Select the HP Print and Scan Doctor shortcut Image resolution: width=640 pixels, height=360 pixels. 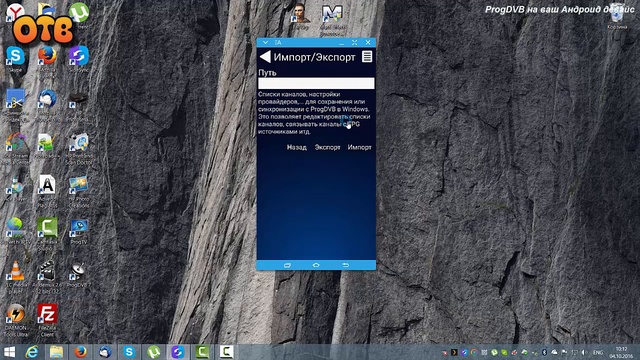tap(79, 149)
